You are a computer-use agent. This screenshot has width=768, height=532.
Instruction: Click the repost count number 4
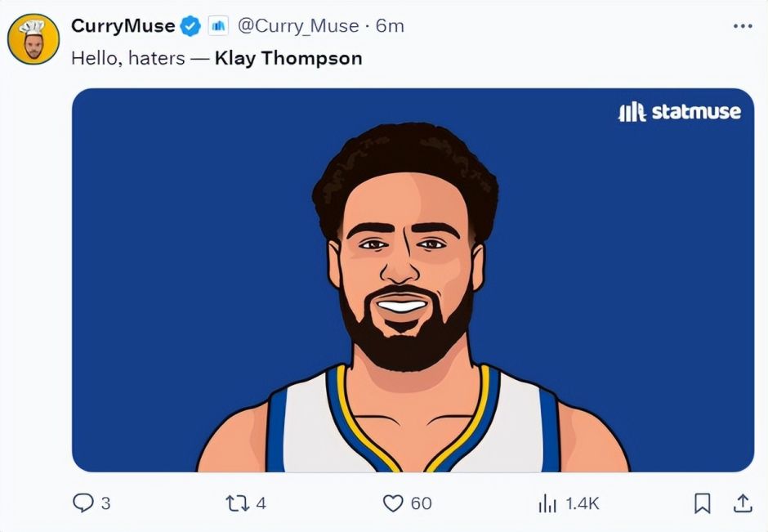261,503
